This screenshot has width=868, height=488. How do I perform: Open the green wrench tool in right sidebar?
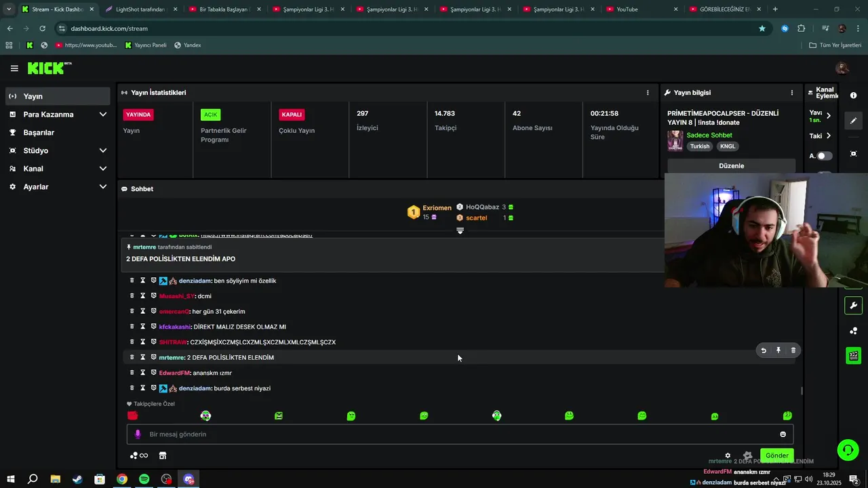tap(853, 305)
